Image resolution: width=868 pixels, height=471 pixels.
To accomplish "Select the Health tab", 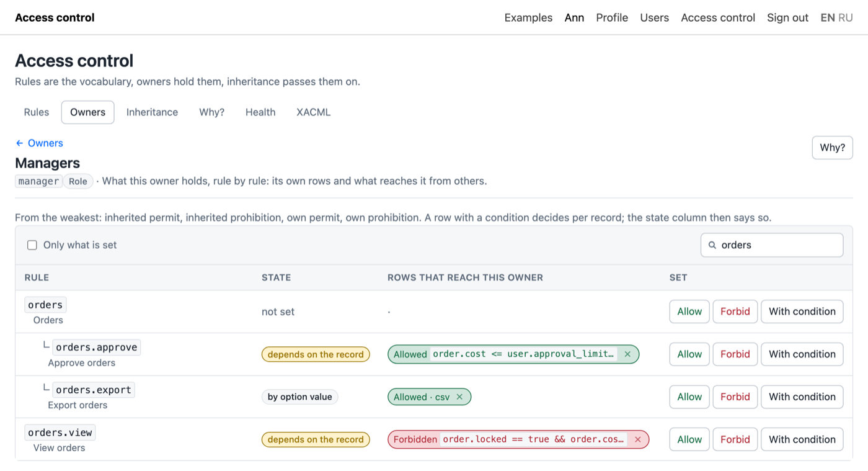I will tap(260, 112).
